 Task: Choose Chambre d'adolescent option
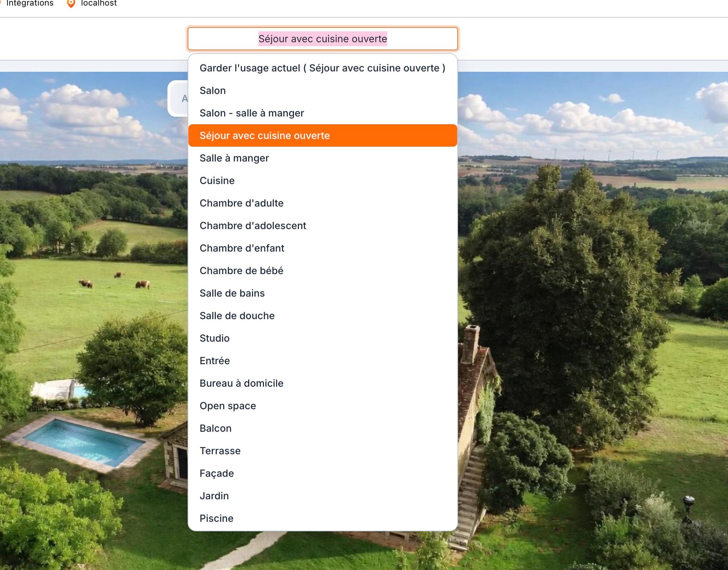pos(322,226)
